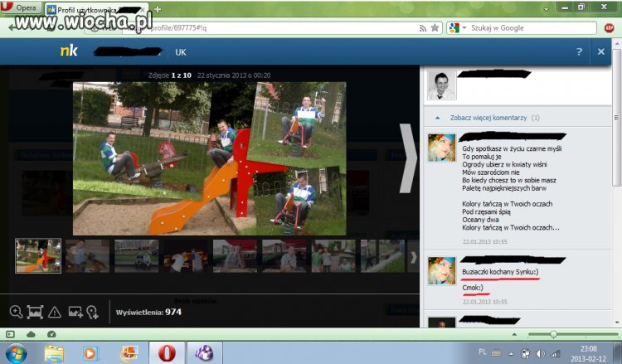Click the Buziaczki kochany Synku:) comment text
The image size is (622, 364).
coord(500,272)
